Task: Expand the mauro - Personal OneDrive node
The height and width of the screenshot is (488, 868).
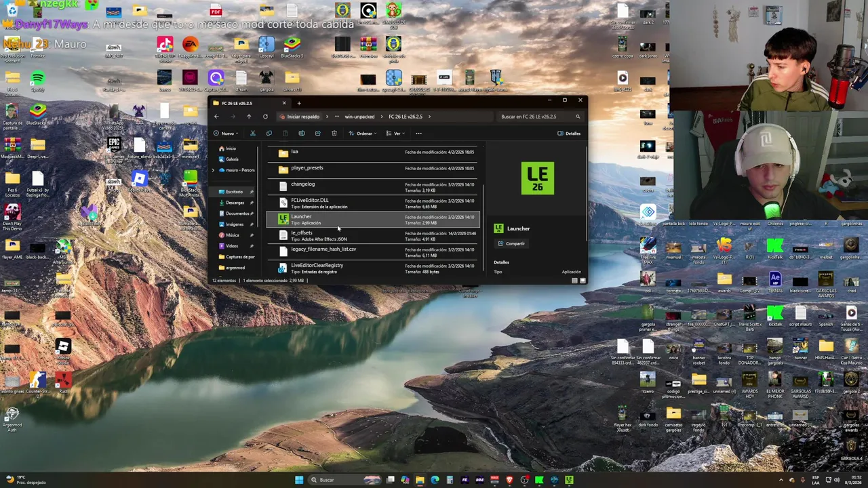Action: (213, 170)
